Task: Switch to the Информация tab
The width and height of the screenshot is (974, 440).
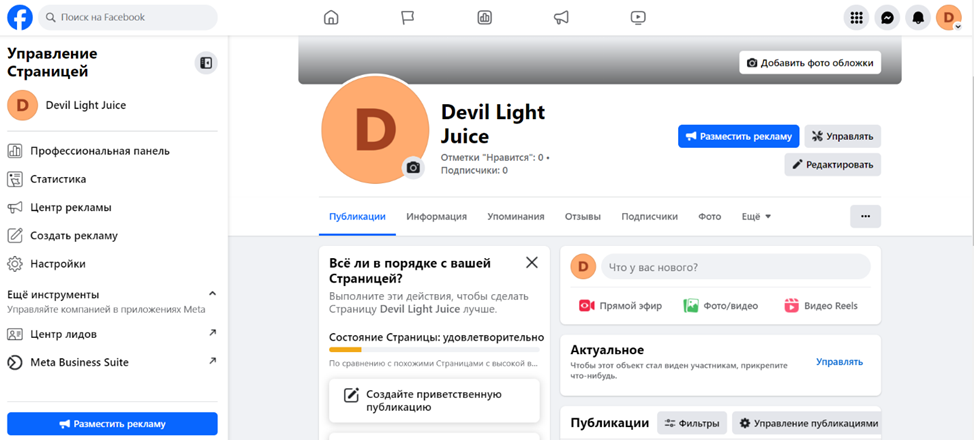Action: [437, 217]
